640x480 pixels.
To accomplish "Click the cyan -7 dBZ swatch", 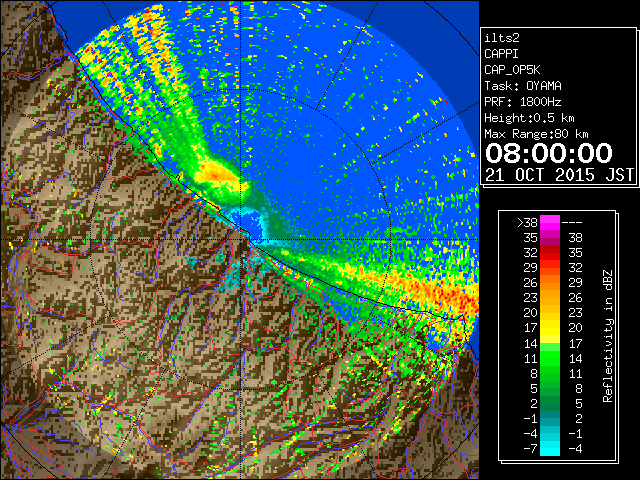I will point(550,448).
